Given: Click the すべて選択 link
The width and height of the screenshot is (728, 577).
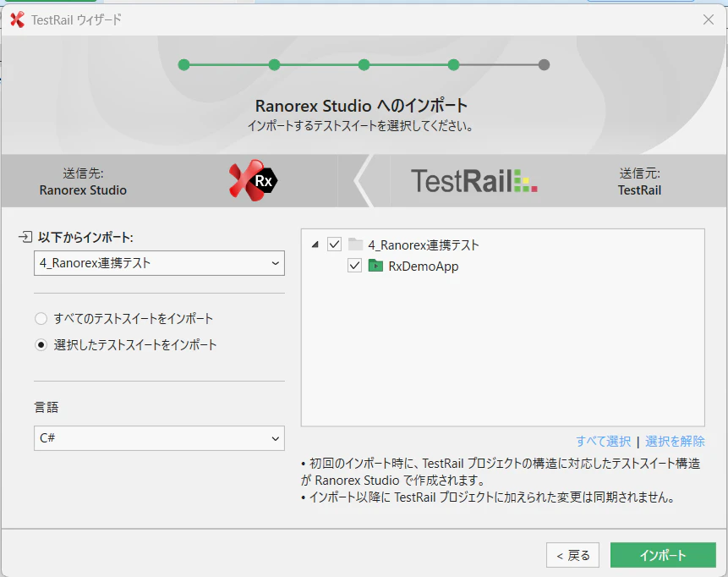Looking at the screenshot, I should [x=603, y=442].
